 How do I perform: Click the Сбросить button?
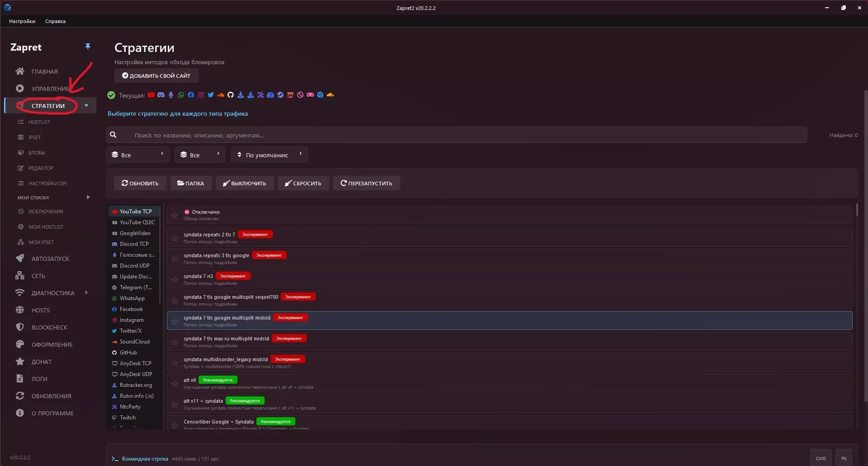click(303, 183)
